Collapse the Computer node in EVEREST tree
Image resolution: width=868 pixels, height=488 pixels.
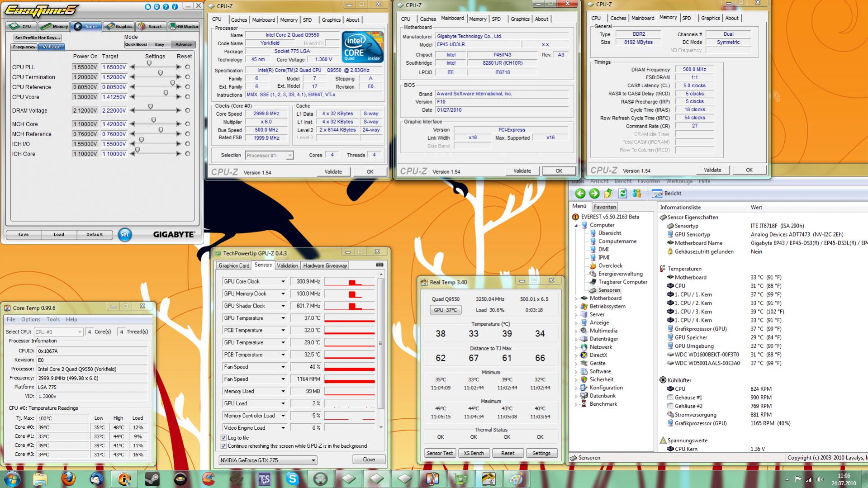[x=576, y=225]
